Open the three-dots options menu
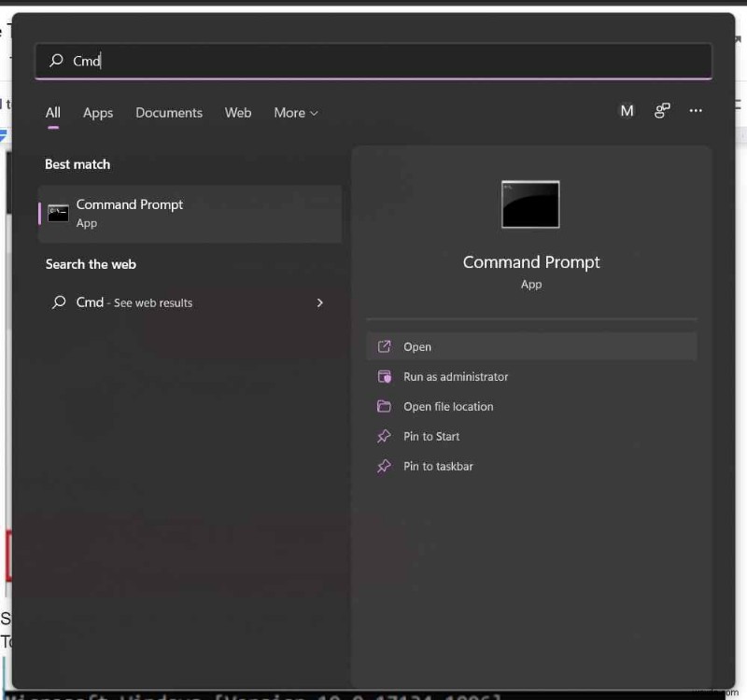Viewport: 747px width, 700px height. [696, 111]
